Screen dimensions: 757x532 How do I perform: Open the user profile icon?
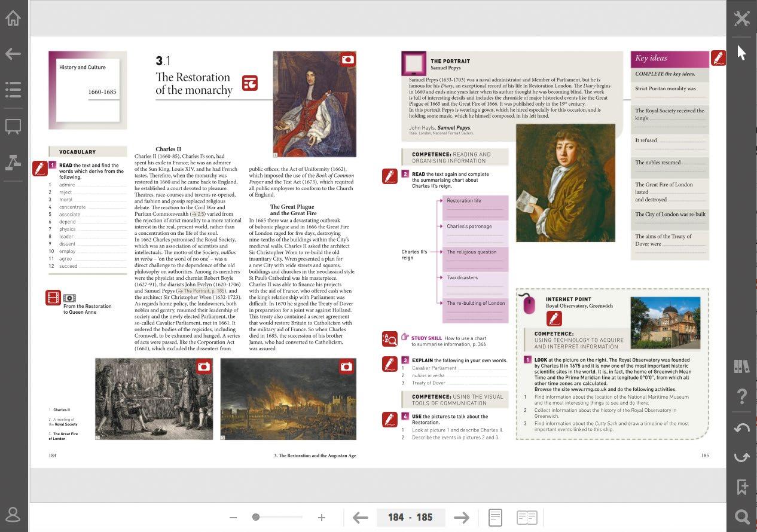pyautogui.click(x=13, y=515)
